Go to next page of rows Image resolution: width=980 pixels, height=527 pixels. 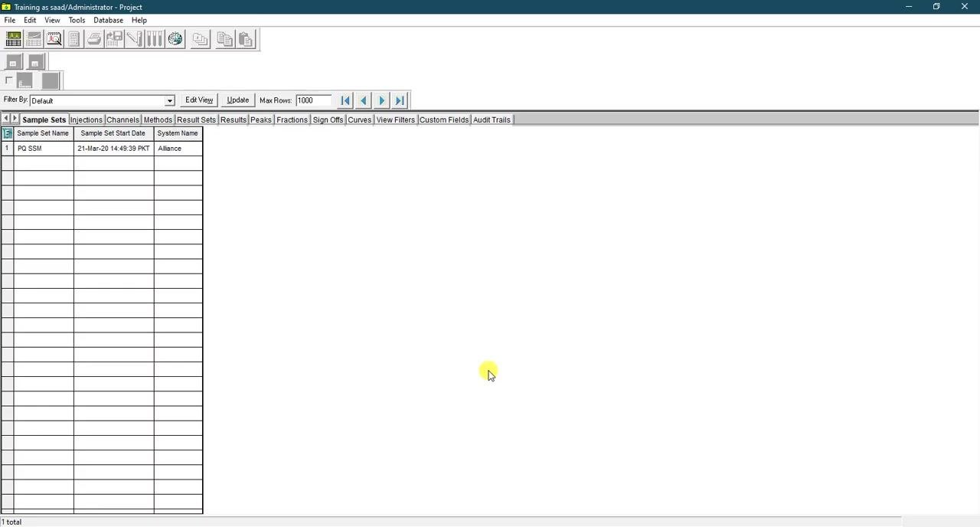click(382, 100)
